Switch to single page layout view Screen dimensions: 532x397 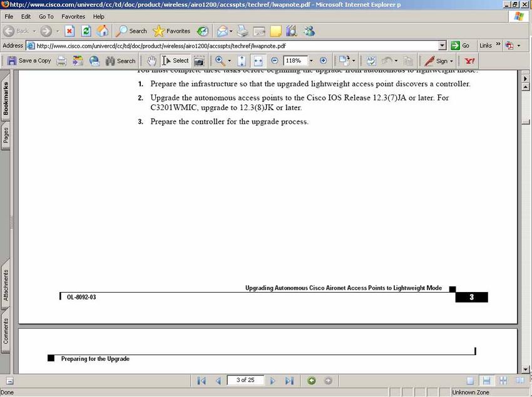[470, 380]
